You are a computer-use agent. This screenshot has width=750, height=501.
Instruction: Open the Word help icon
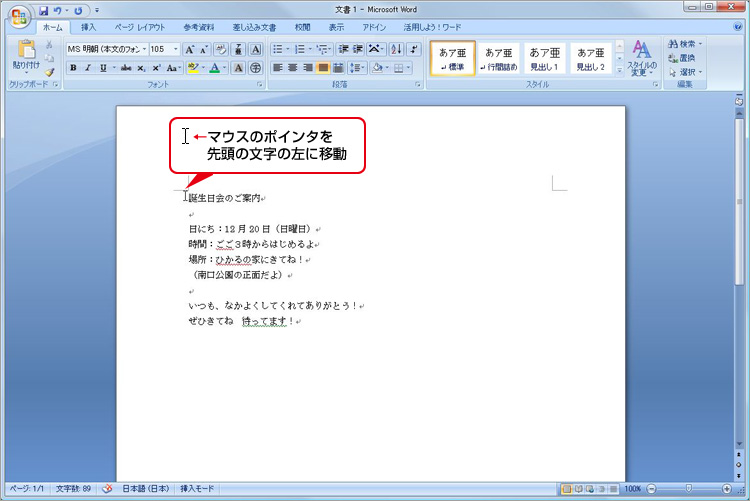738,27
